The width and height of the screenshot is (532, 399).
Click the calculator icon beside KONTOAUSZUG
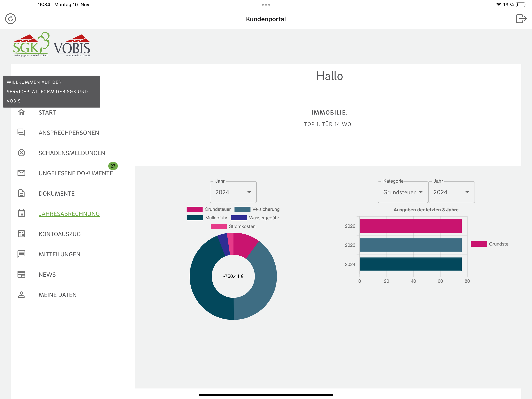[x=21, y=234]
